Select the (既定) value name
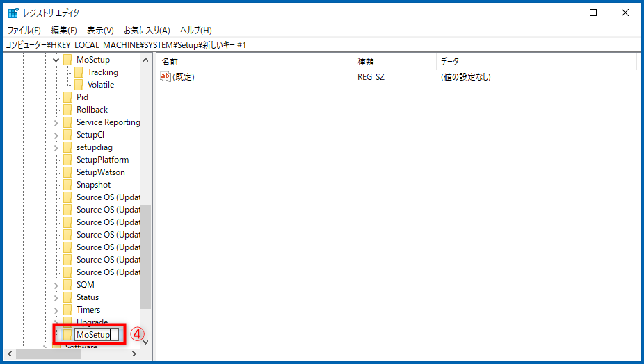Screen dimensions: 644x364 [x=184, y=76]
